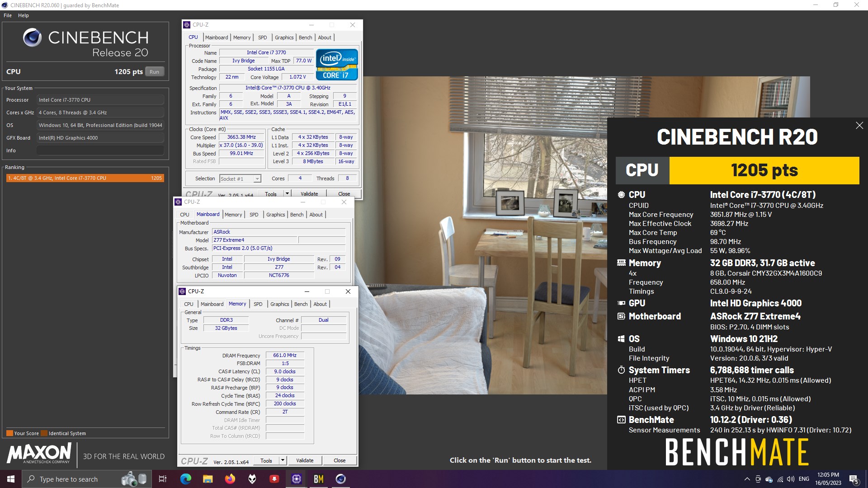Expand Tools dropdown arrow in Memory CPU-Z window

point(283,460)
